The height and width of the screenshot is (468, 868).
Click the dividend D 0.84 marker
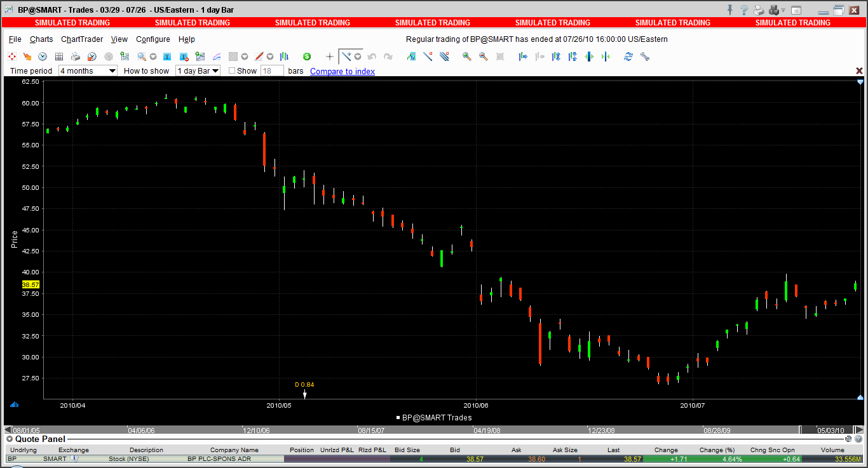304,390
